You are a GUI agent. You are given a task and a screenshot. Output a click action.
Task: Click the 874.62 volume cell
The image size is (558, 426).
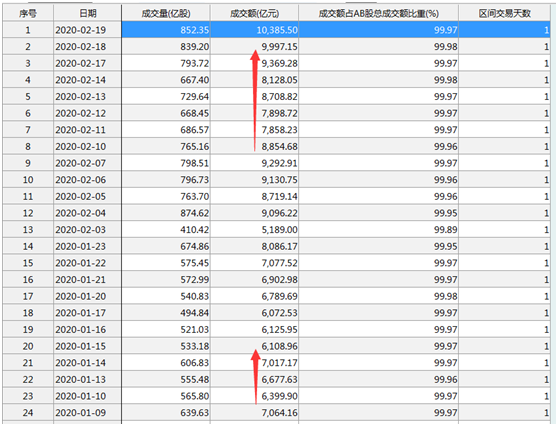point(166,213)
